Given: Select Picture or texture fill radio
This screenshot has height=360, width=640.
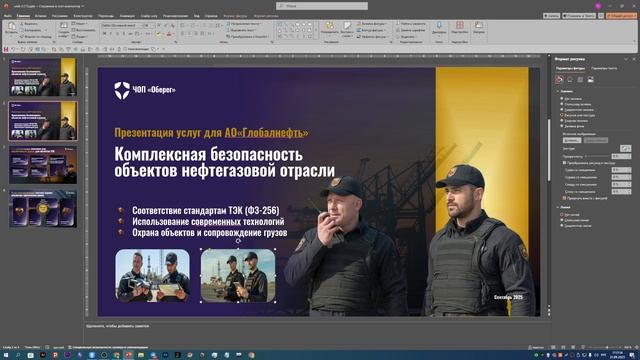Looking at the screenshot, I should pyautogui.click(x=562, y=115).
